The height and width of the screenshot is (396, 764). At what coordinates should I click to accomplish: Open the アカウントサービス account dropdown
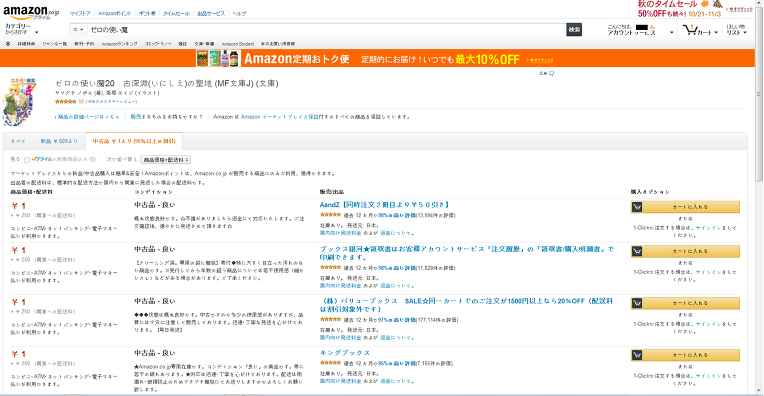coord(640,30)
